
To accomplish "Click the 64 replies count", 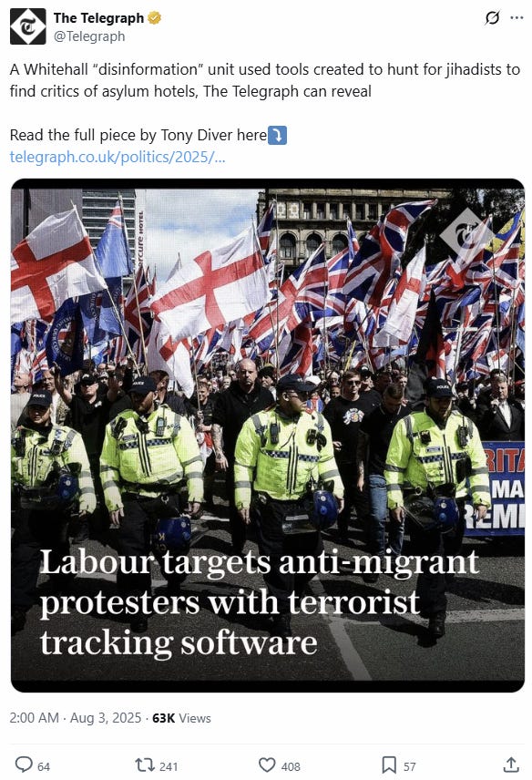I will (x=44, y=766).
